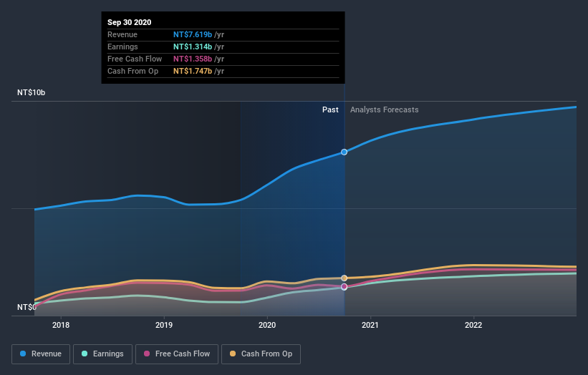Toggle the Free Cash Flow legend button

coord(177,354)
